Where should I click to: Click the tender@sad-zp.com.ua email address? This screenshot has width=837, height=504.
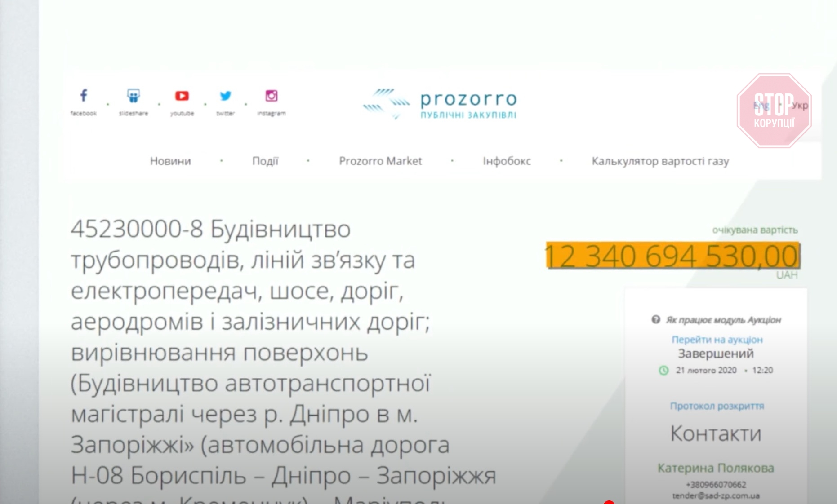tap(716, 496)
